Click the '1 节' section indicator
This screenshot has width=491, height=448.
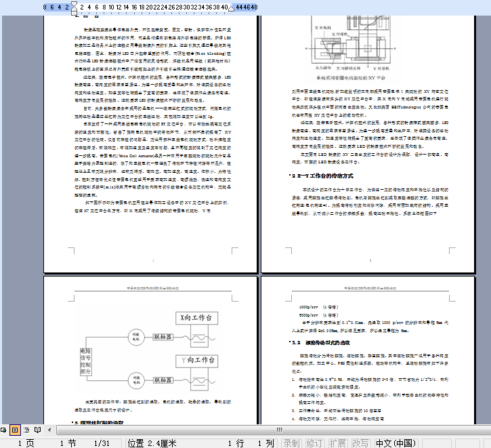coord(68,443)
